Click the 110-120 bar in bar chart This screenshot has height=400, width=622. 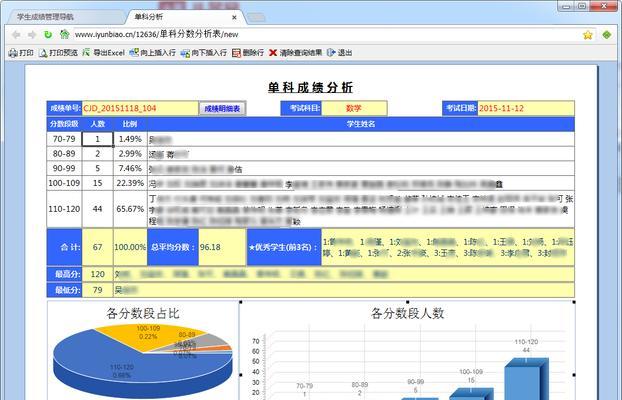(526, 381)
